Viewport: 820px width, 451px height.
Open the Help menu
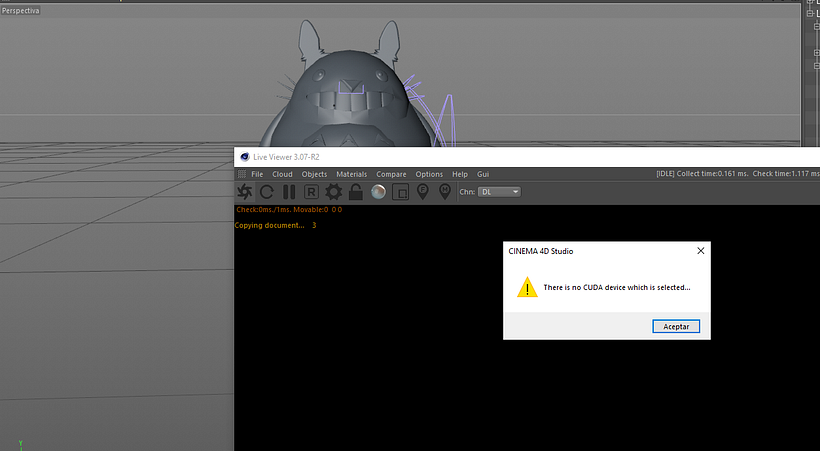point(460,174)
